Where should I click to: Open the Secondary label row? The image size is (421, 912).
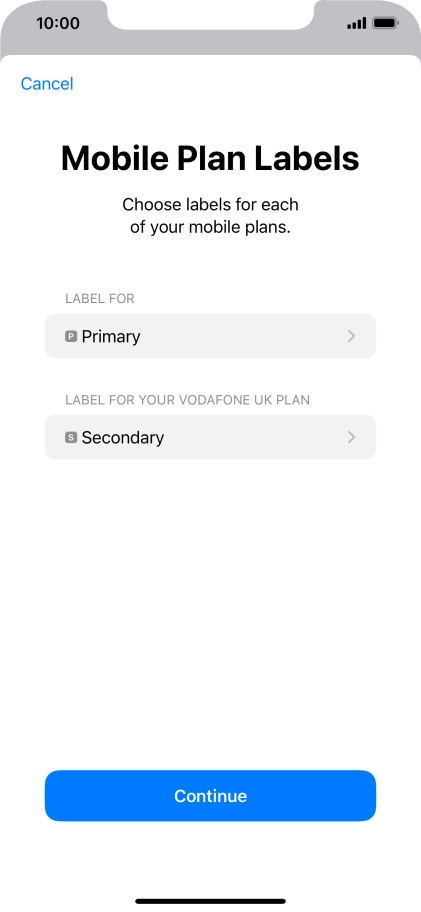click(x=210, y=437)
